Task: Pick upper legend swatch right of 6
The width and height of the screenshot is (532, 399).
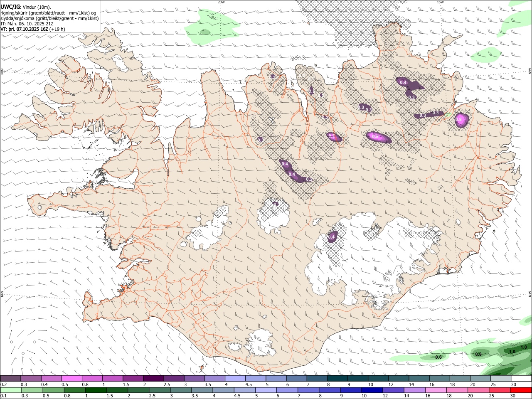Action: pyautogui.click(x=296, y=379)
